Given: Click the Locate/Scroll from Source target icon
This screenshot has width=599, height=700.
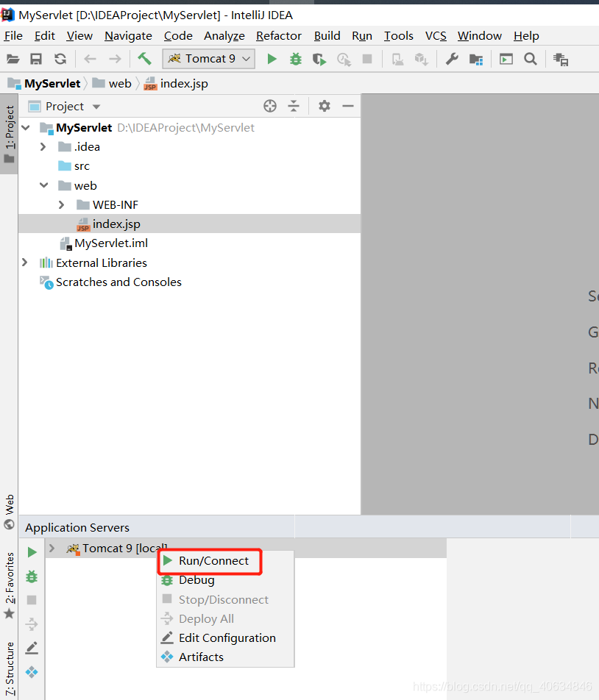Looking at the screenshot, I should (x=270, y=106).
